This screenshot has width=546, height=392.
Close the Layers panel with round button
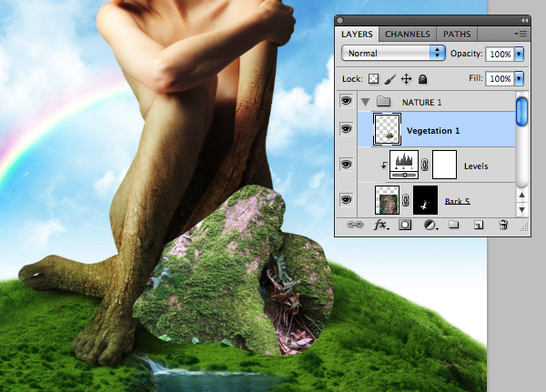(x=340, y=21)
